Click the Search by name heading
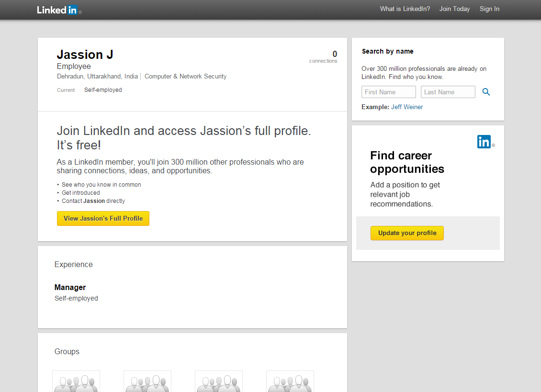The image size is (541, 392). (x=387, y=51)
